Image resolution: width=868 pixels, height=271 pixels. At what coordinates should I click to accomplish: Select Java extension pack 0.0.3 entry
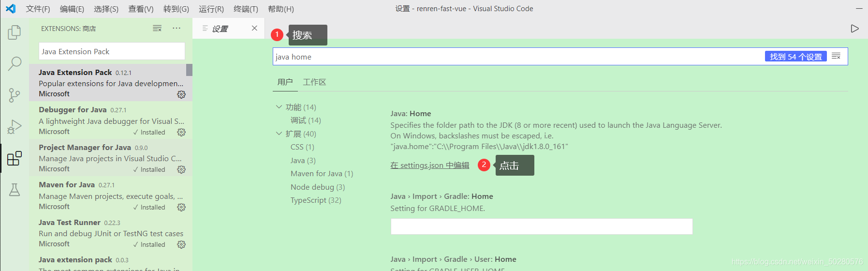click(x=111, y=261)
